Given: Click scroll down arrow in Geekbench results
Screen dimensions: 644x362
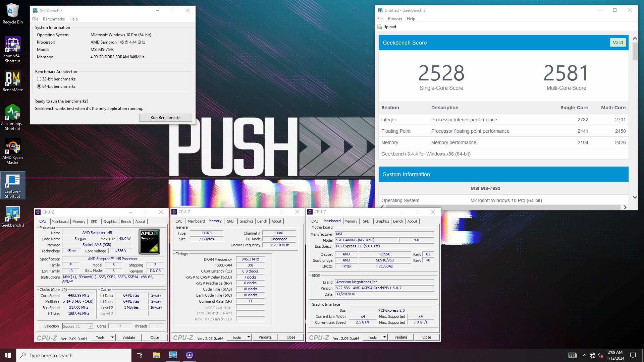Looking at the screenshot, I should (x=635, y=197).
